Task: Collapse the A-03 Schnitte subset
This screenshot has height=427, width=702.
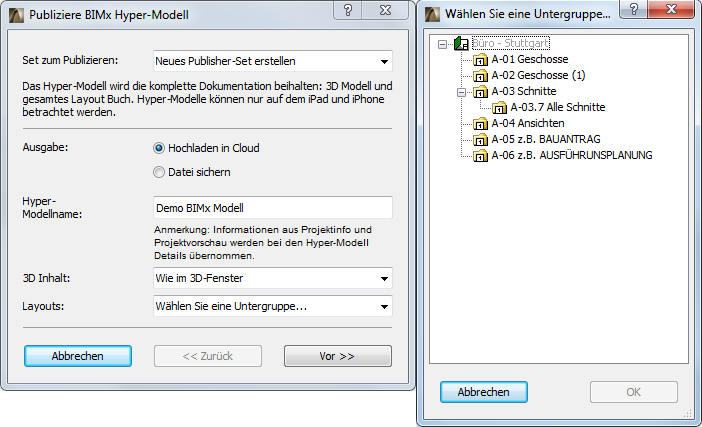Action: pos(461,92)
